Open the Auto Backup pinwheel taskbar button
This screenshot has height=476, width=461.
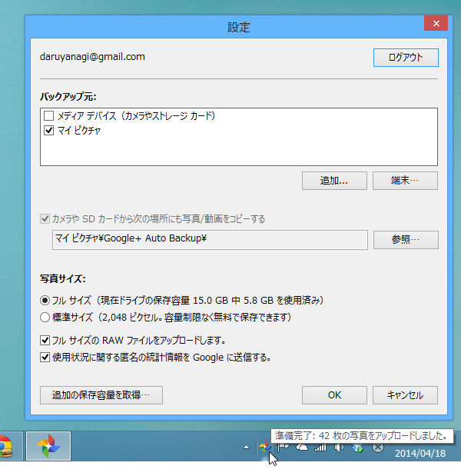coord(48,446)
